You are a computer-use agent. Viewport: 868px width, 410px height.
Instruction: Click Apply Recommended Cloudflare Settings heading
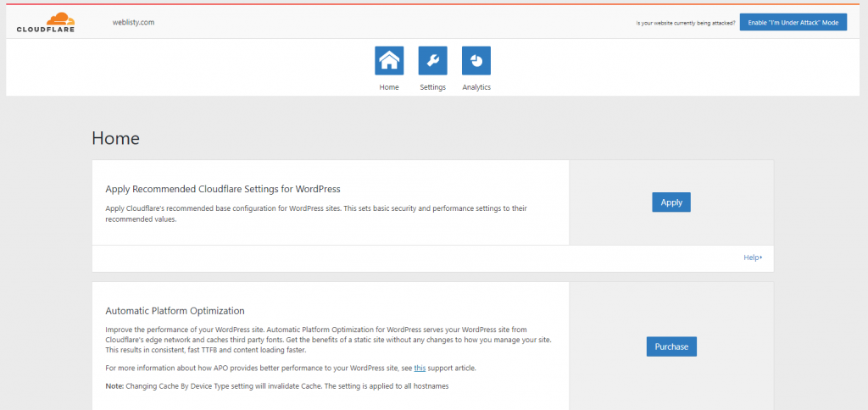223,189
